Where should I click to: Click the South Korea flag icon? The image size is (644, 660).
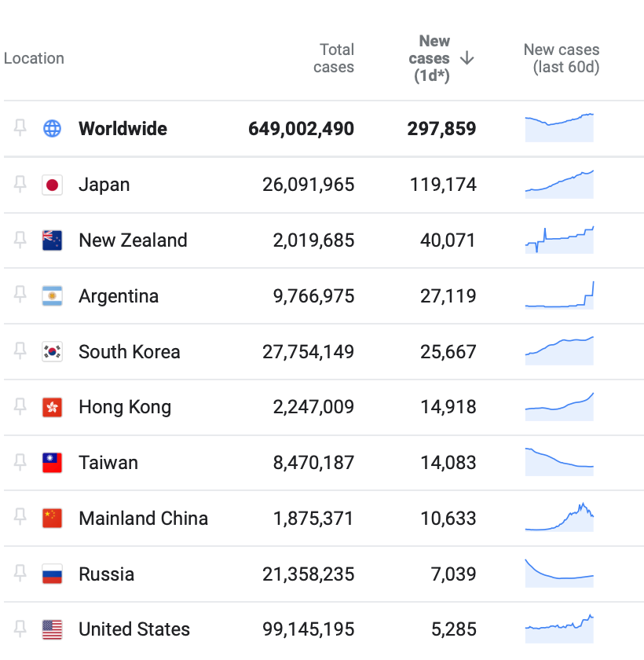52,351
